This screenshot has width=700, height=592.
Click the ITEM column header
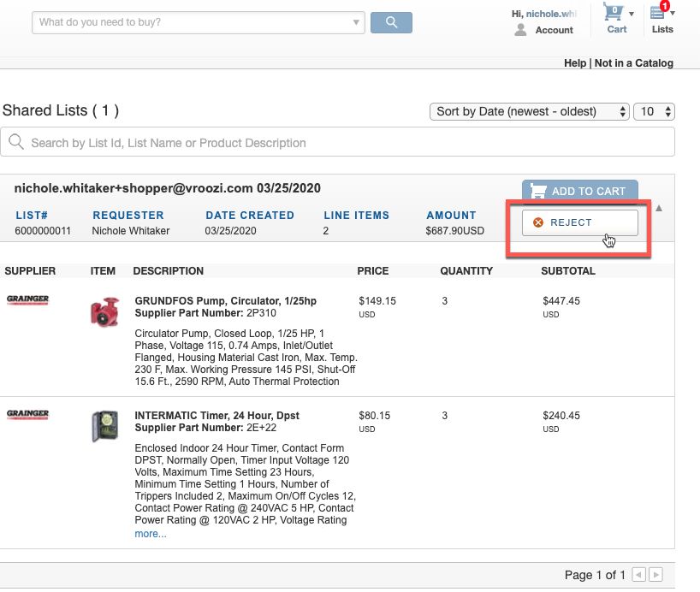point(103,271)
